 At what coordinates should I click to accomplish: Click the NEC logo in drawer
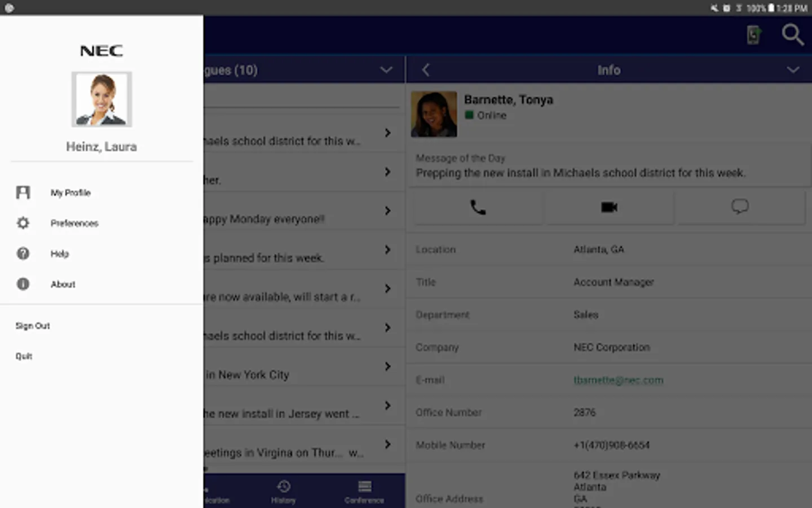coord(101,51)
